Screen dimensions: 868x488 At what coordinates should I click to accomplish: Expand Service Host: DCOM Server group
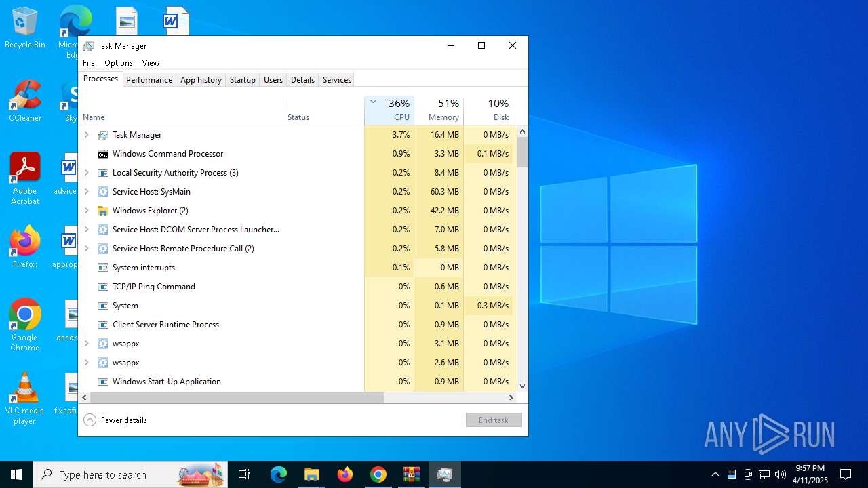pyautogui.click(x=86, y=230)
